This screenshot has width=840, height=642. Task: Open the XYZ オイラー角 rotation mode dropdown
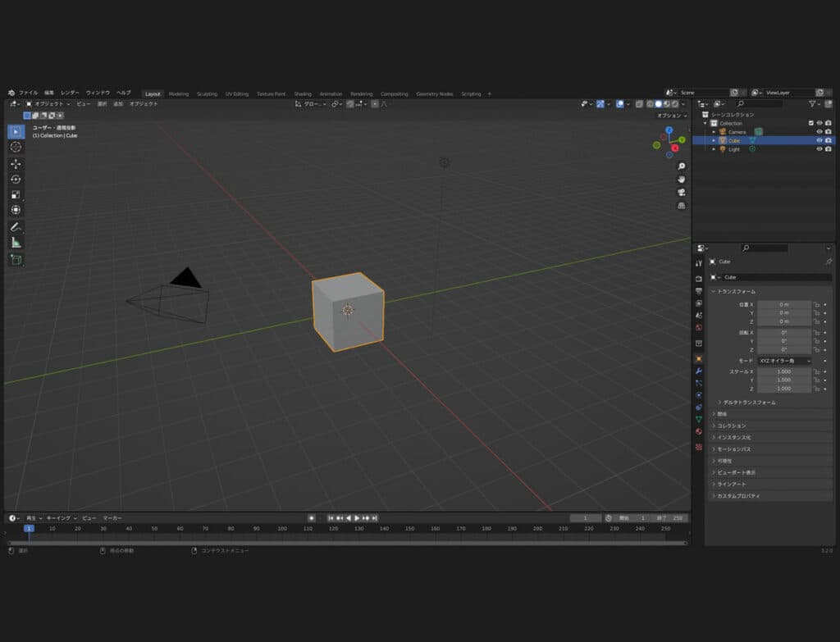784,361
